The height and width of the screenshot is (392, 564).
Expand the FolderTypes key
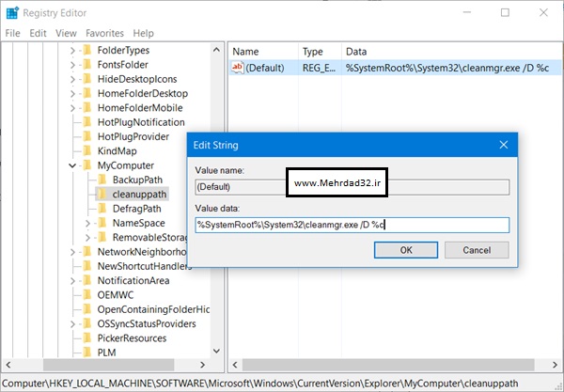(x=72, y=51)
